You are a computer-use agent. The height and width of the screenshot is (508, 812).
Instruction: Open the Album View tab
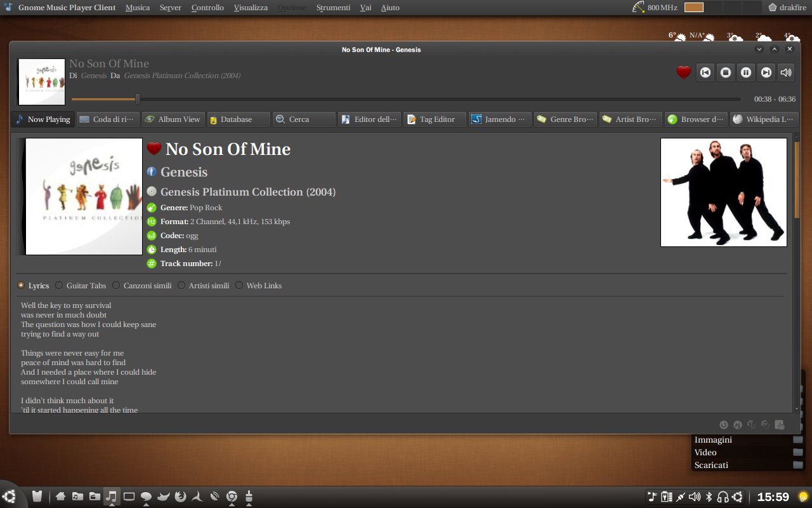pos(173,119)
